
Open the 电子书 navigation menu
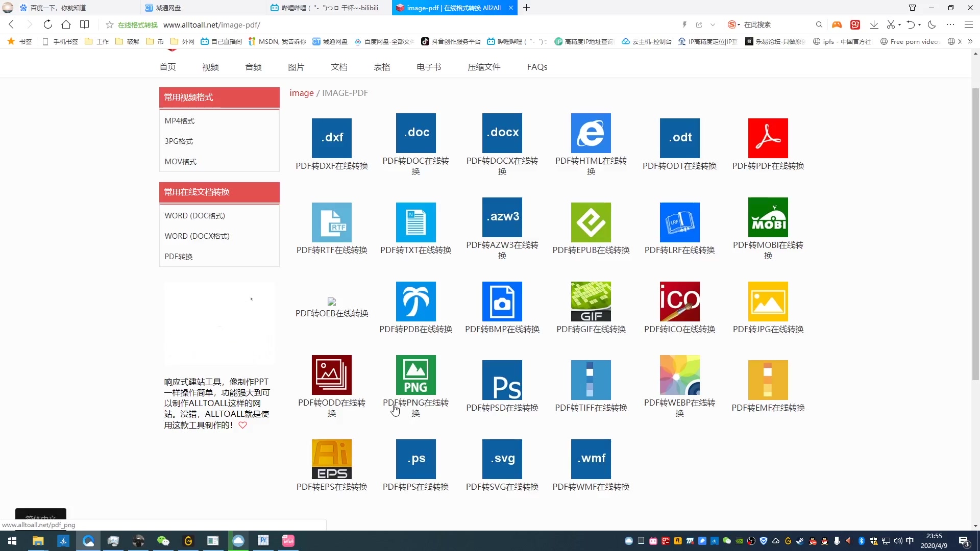[429, 67]
